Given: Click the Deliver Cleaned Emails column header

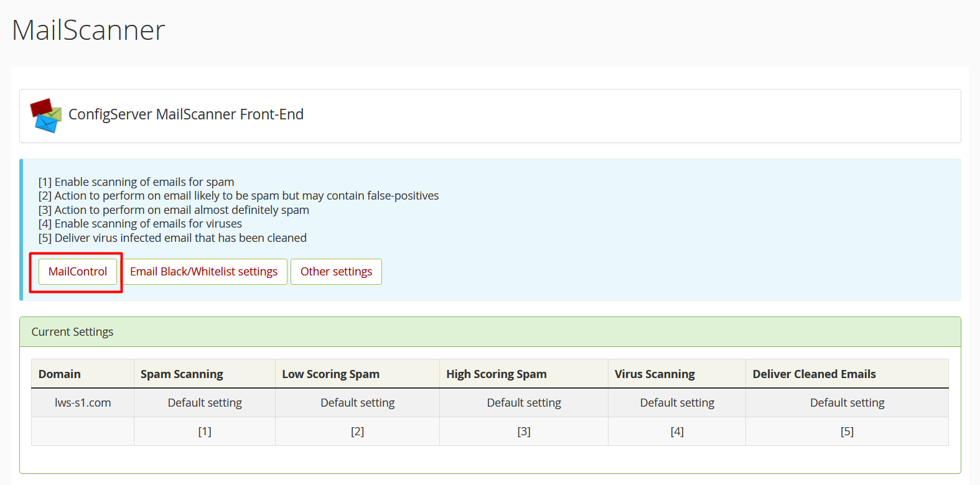Looking at the screenshot, I should tap(814, 374).
